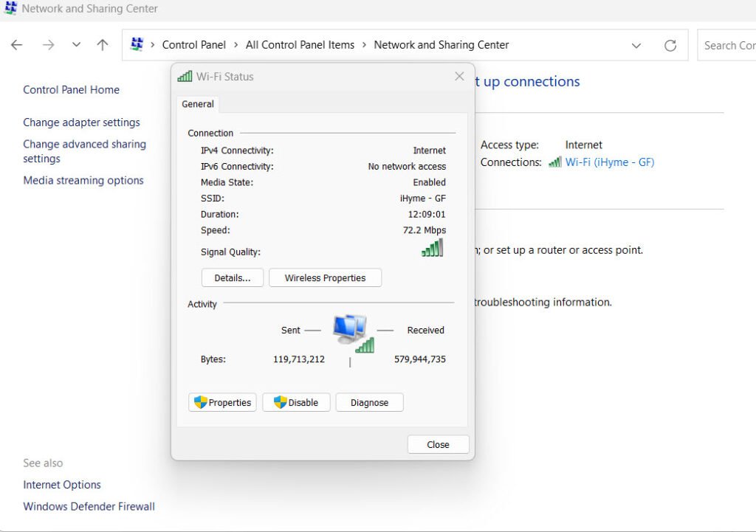Expand the recent pages dropdown beside forward arrow

pos(75,45)
